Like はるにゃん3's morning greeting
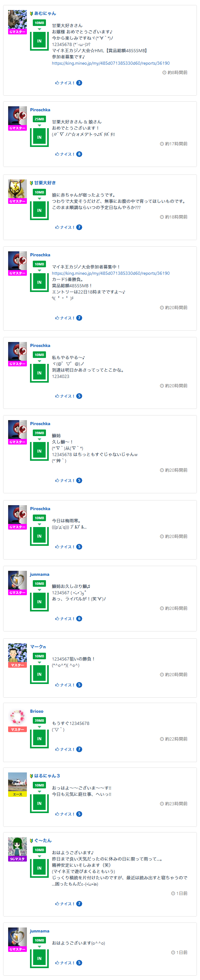 pyautogui.click(x=65, y=814)
